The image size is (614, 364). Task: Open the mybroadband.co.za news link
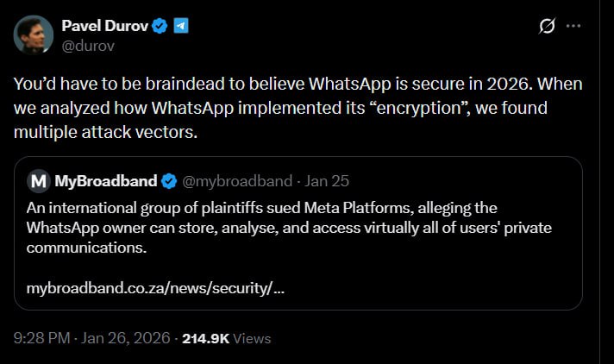pyautogui.click(x=156, y=288)
